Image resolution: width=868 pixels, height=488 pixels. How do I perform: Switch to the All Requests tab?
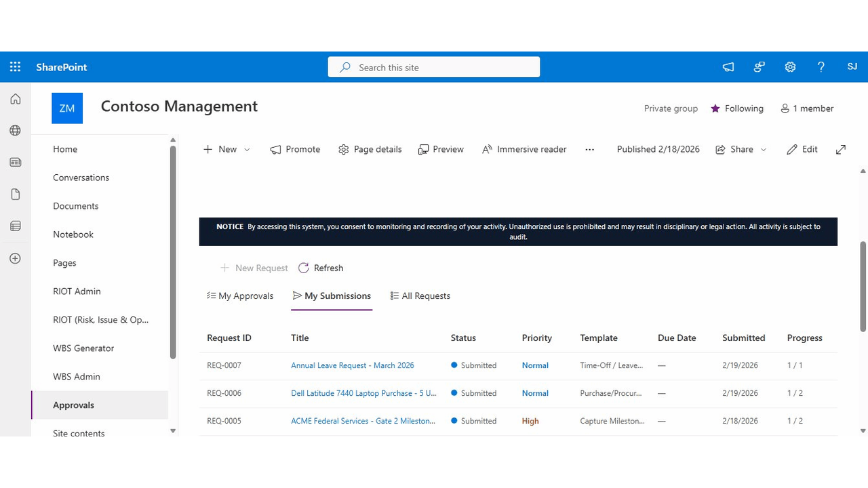click(420, 296)
